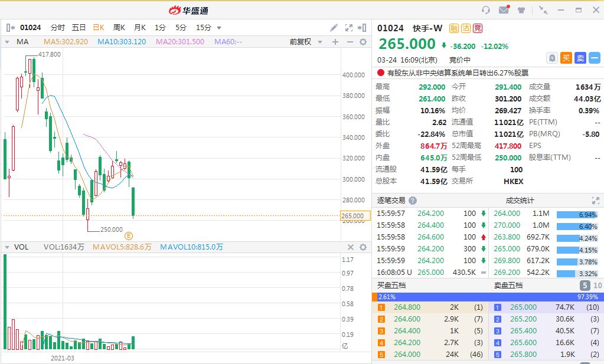Switch order book depth to 10 levels

[x=597, y=286]
